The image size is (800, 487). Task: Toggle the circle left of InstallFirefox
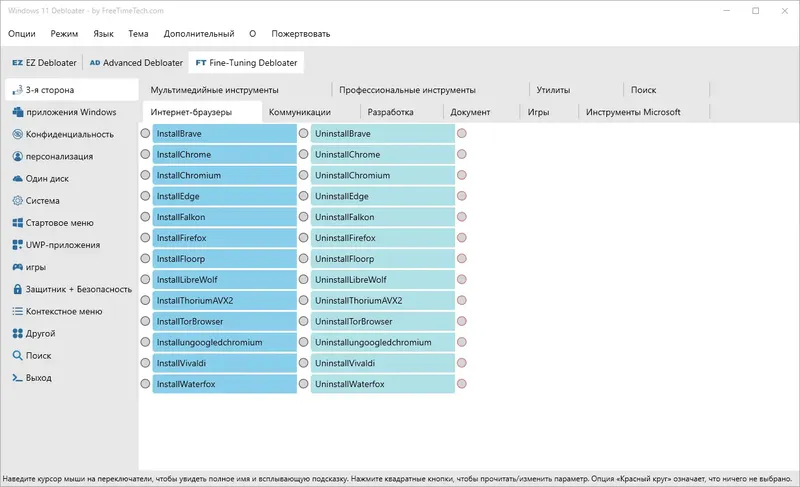pyautogui.click(x=145, y=238)
